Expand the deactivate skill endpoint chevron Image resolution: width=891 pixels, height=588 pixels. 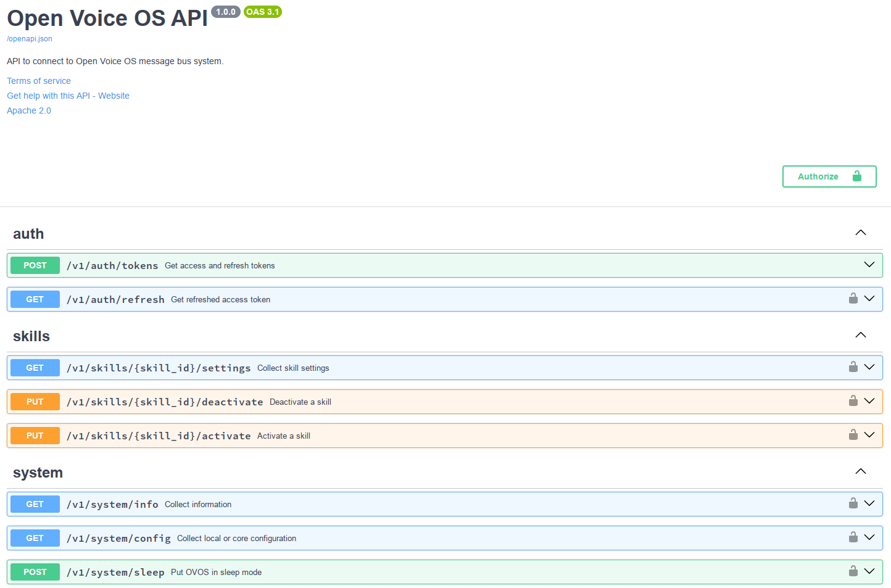[x=869, y=401]
